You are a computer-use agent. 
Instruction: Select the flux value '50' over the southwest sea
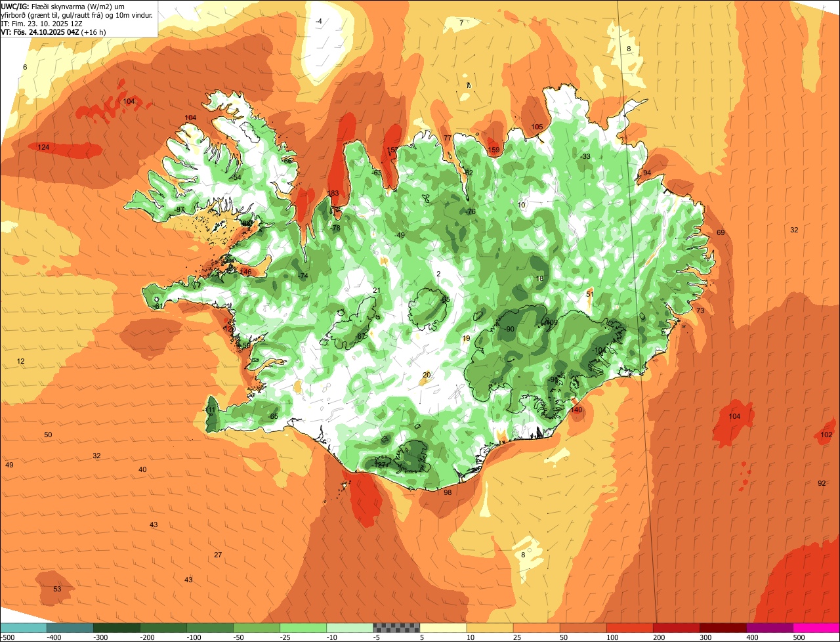48,435
